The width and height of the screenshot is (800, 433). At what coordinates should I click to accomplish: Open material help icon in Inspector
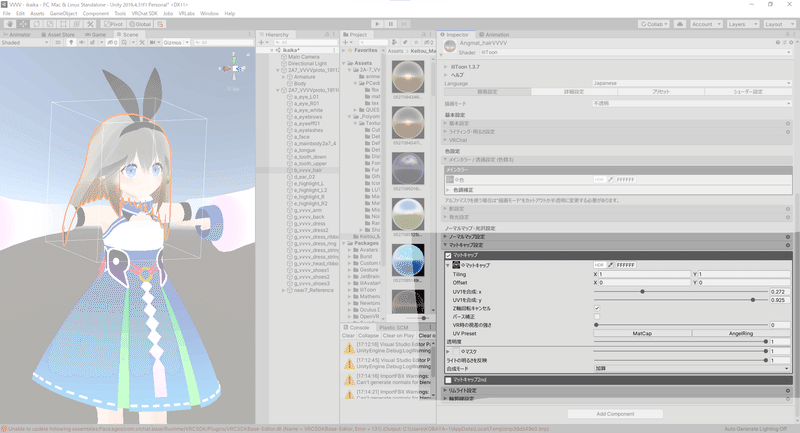click(778, 42)
